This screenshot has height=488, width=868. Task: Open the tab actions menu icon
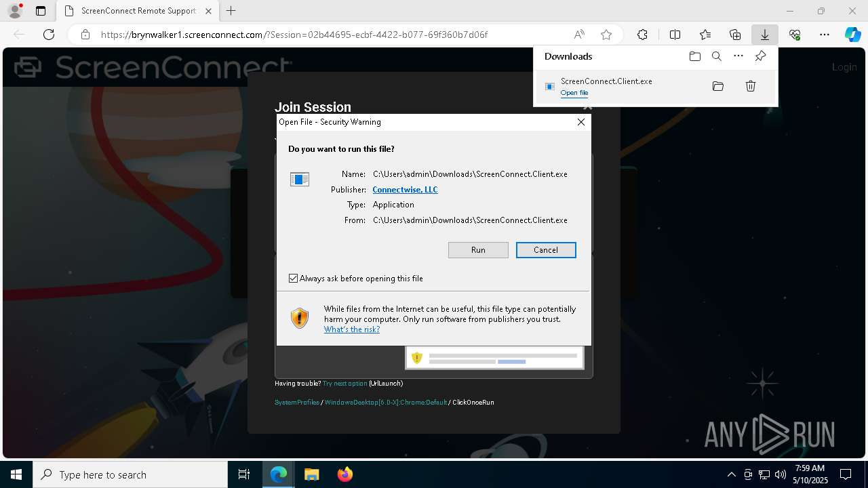coord(41,11)
